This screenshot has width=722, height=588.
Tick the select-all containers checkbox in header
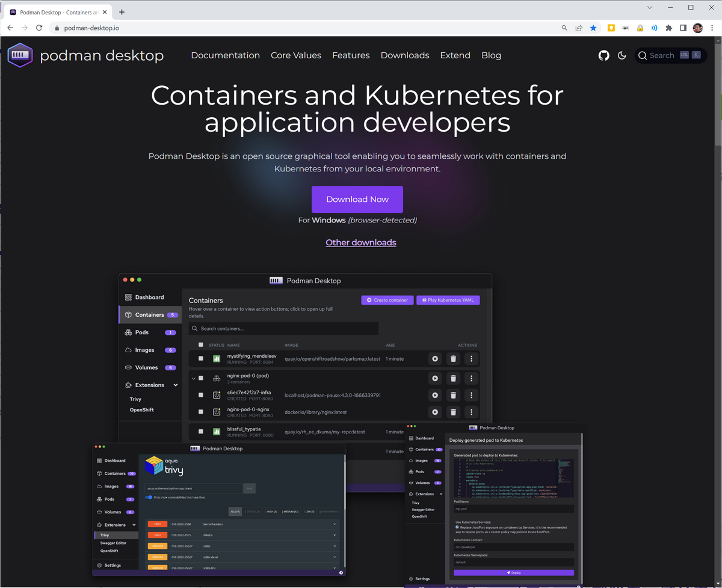click(x=201, y=345)
